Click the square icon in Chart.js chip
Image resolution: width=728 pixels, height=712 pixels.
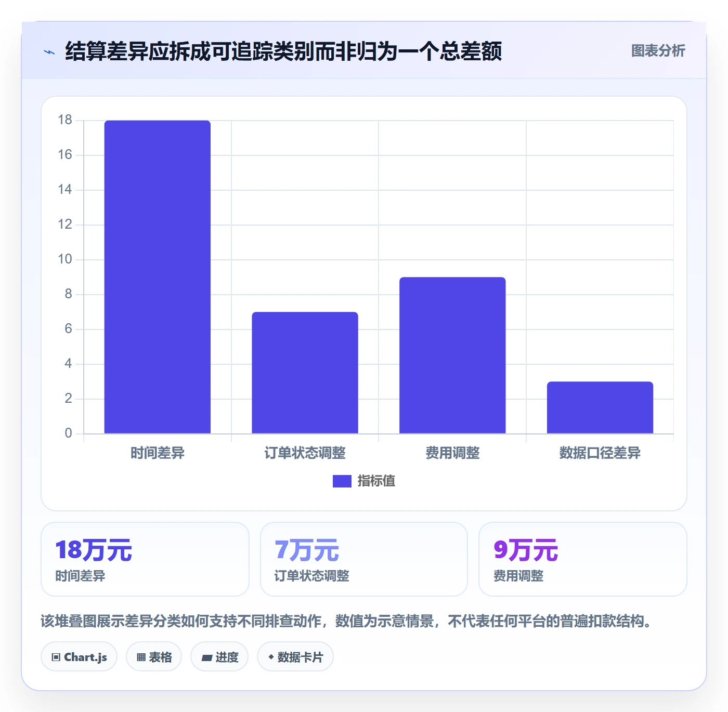pos(56,657)
